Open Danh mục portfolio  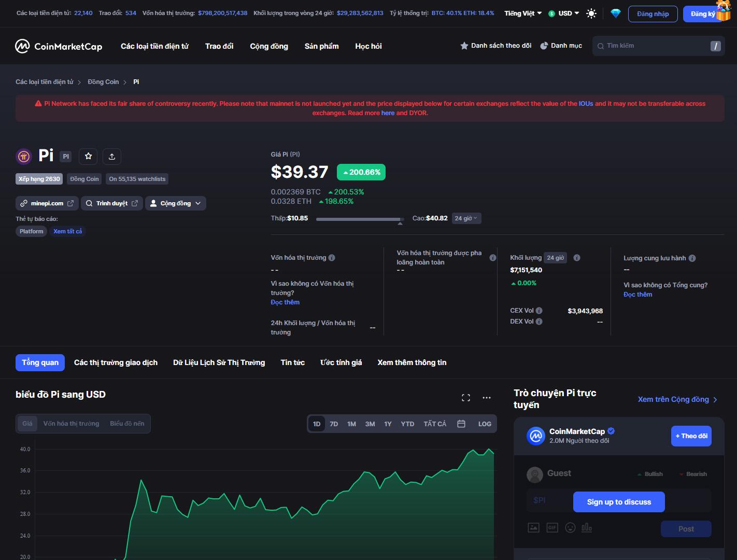561,46
